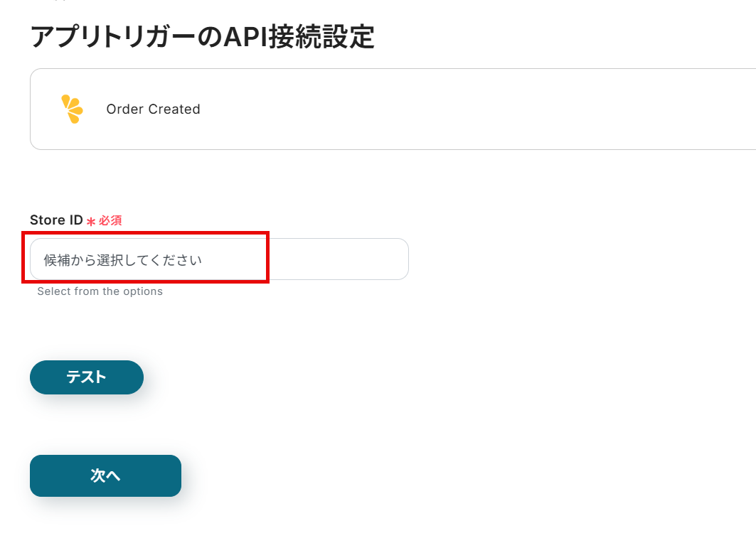756x538 pixels.
Task: Click the placeholder text 候補から選択してください
Action: (122, 260)
